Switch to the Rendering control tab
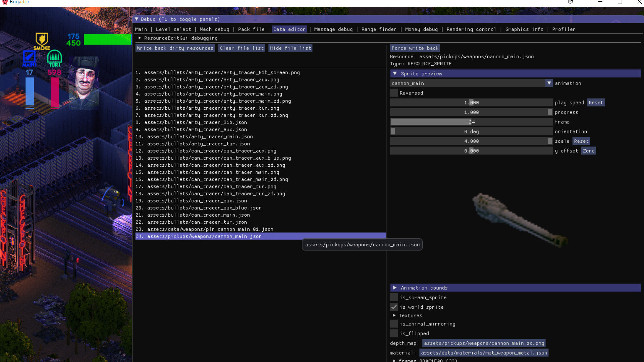This screenshot has width=644, height=362. click(471, 29)
